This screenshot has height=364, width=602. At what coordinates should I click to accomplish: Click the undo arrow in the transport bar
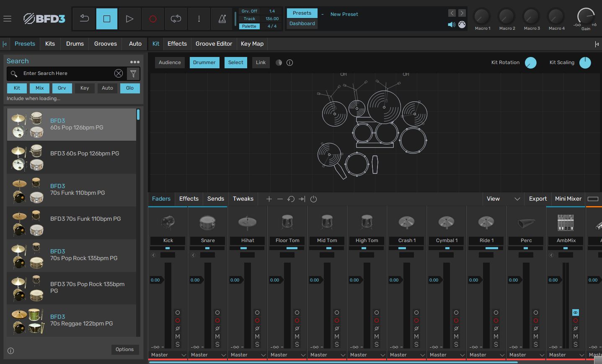[x=84, y=18]
